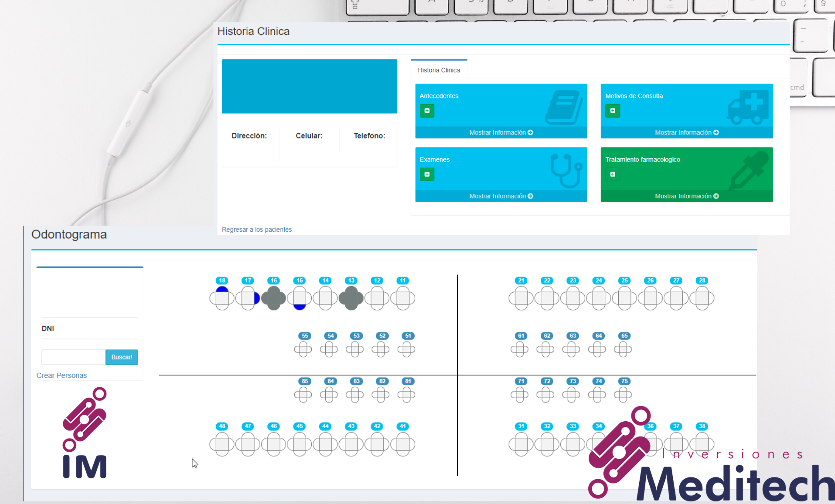Select tooth 55 in the deciduous row
The image size is (835, 504).
click(x=303, y=348)
